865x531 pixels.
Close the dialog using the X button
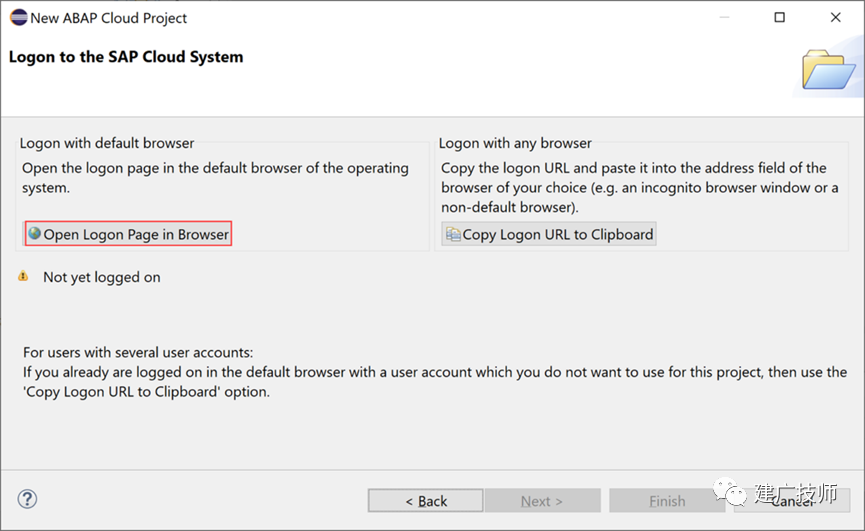pos(836,18)
